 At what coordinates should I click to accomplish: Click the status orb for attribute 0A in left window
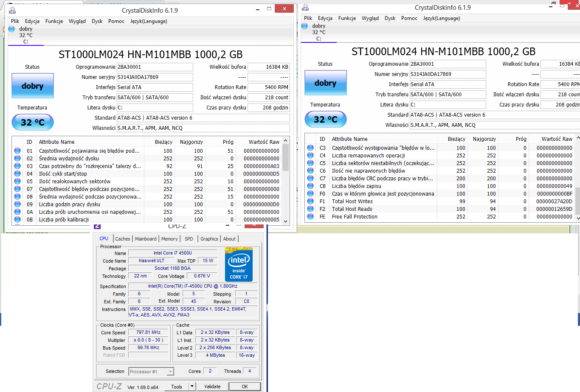click(x=17, y=212)
